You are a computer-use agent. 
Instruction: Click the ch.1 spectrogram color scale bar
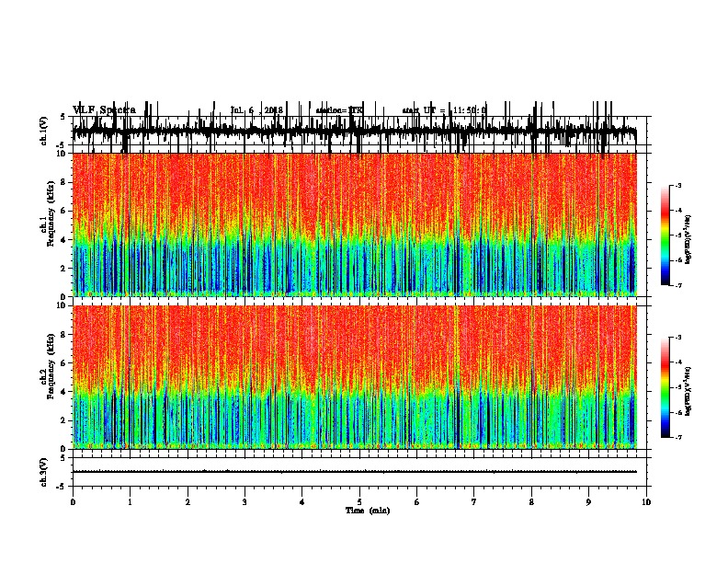[x=665, y=236]
